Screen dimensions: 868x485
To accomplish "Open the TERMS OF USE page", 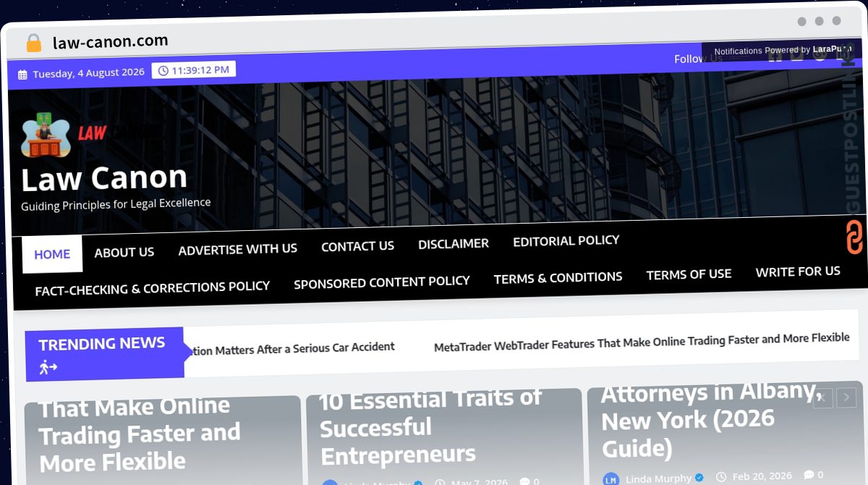I will (x=689, y=274).
